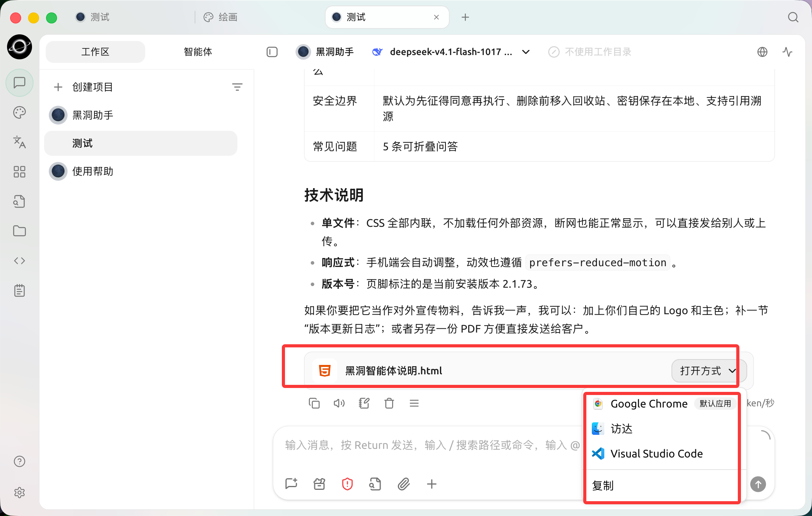812x516 pixels.
Task: Select 使用帮助 in project list
Action: pyautogui.click(x=141, y=171)
